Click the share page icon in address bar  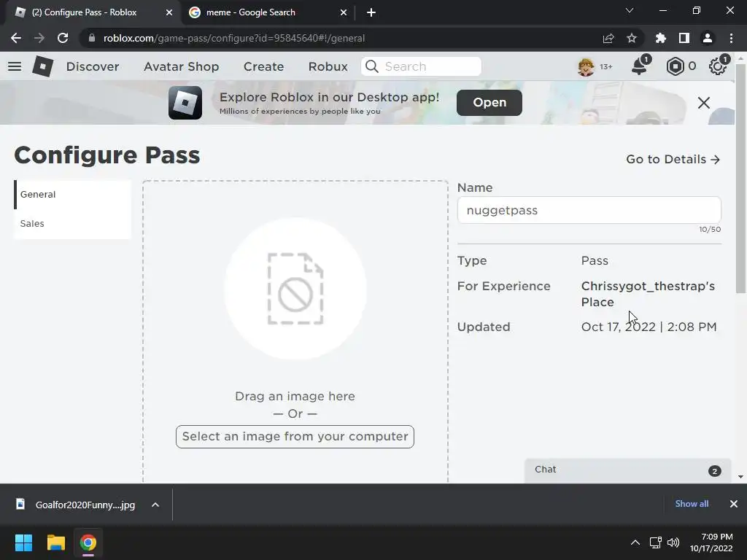click(x=608, y=38)
